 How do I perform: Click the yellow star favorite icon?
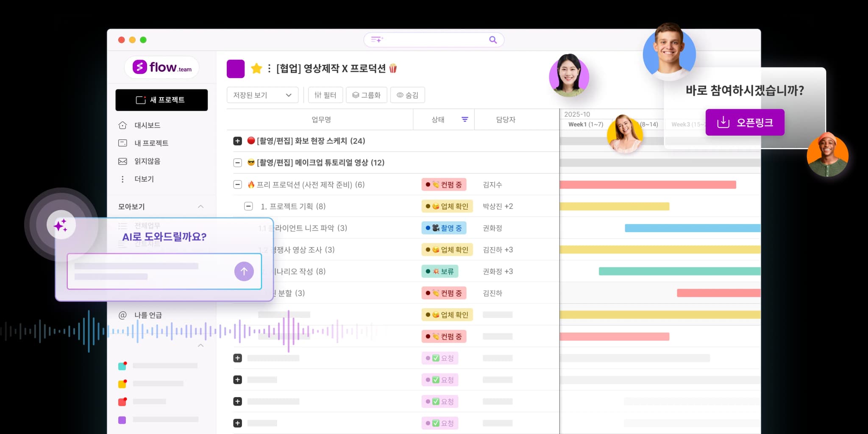point(256,69)
